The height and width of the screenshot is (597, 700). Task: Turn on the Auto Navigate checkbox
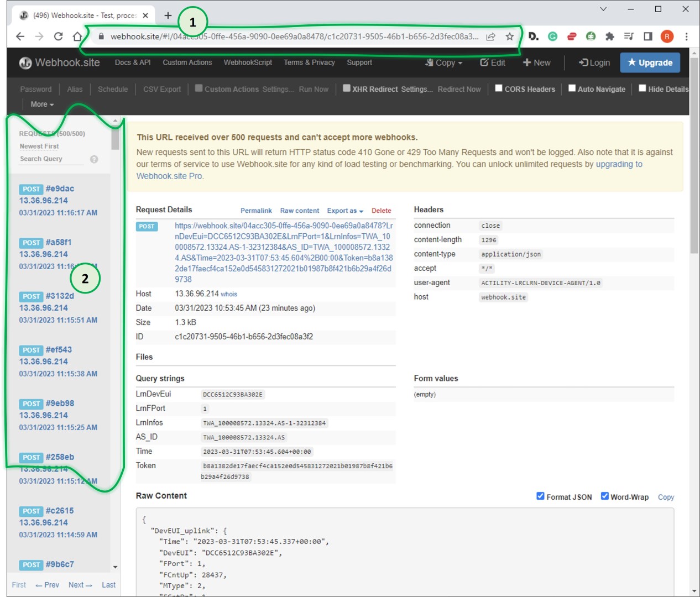point(572,88)
